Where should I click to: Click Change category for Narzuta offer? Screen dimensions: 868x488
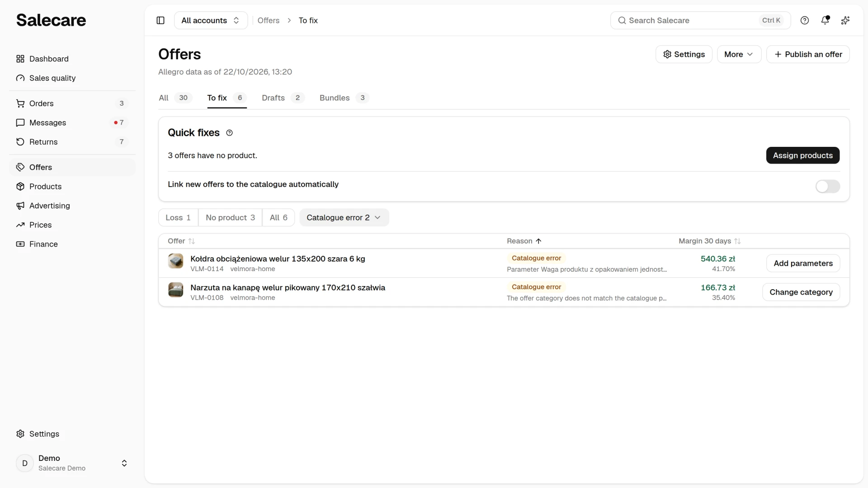[801, 292]
